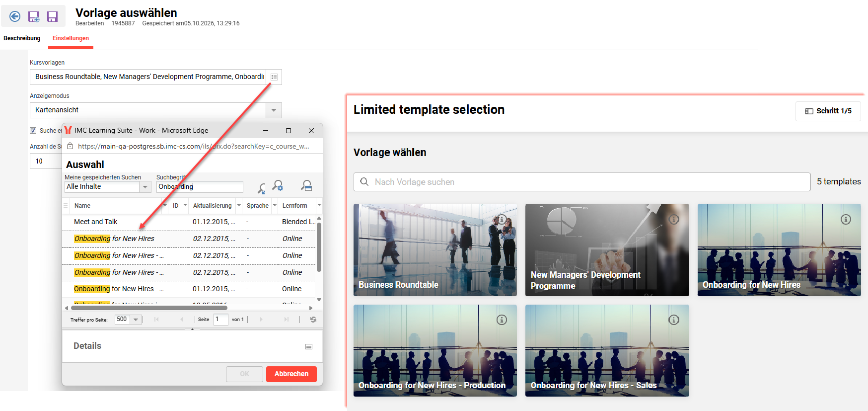
Task: Click the save-and-close disk icon
Action: (34, 17)
